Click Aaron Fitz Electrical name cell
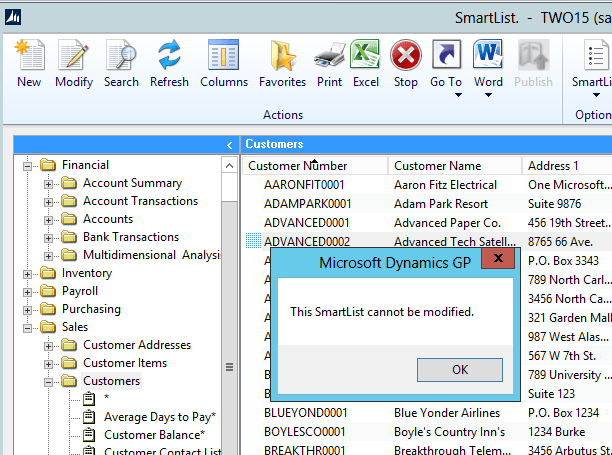 pos(445,185)
